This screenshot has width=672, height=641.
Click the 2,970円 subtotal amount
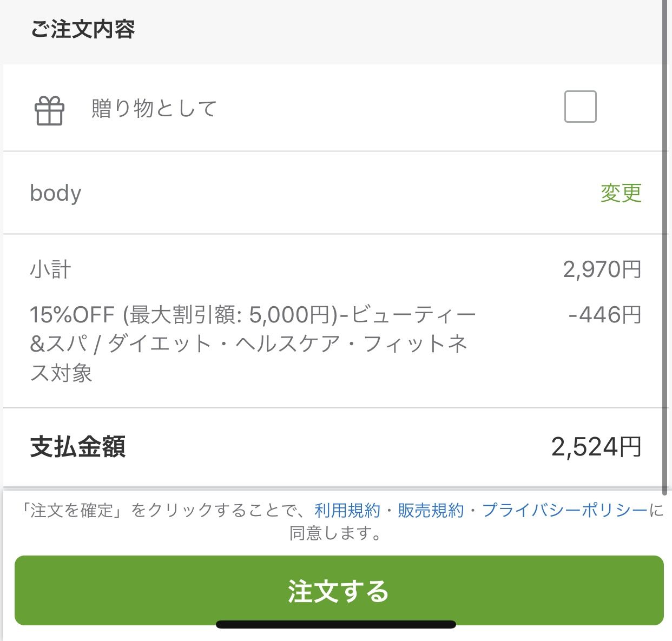point(602,269)
